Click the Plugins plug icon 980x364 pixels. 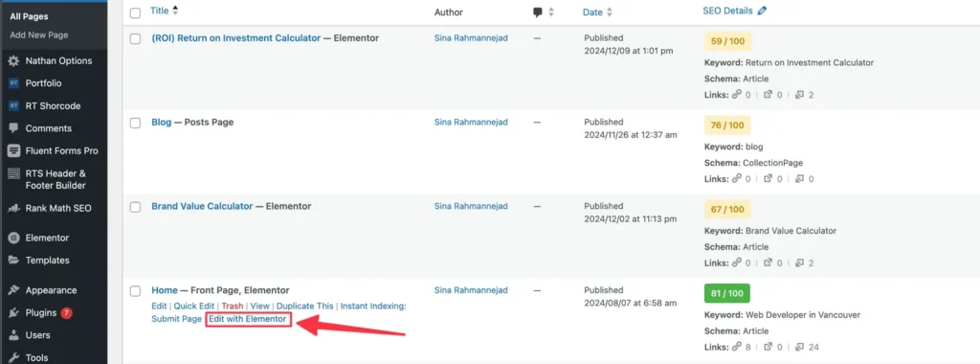coord(13,312)
